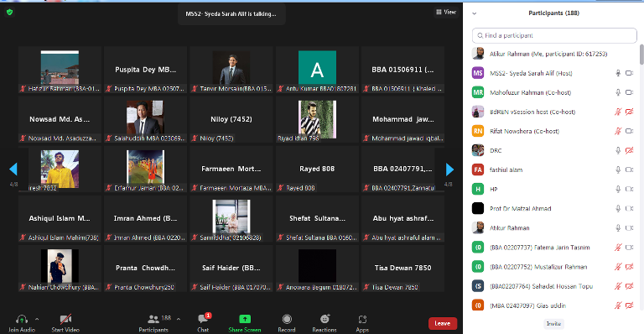This screenshot has height=334, width=644.
Task: Go to next gallery page with right arrow
Action: pyautogui.click(x=449, y=170)
